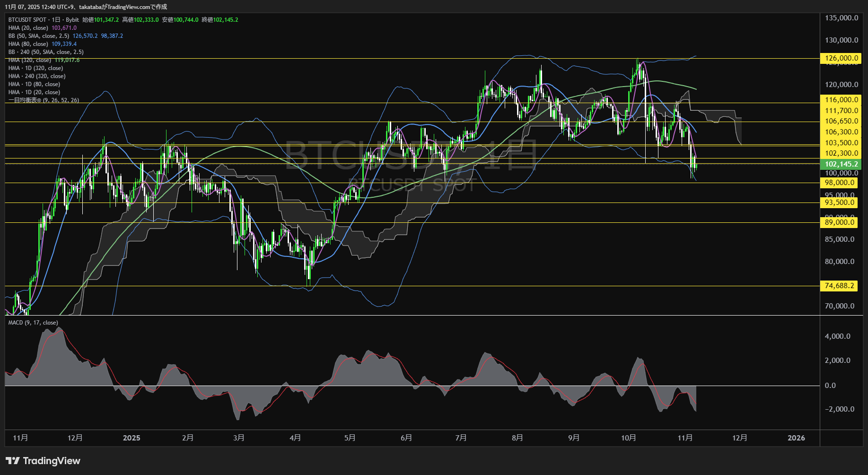Click the HMA (80, close) legend entry
The width and height of the screenshot is (868, 475).
(28, 44)
